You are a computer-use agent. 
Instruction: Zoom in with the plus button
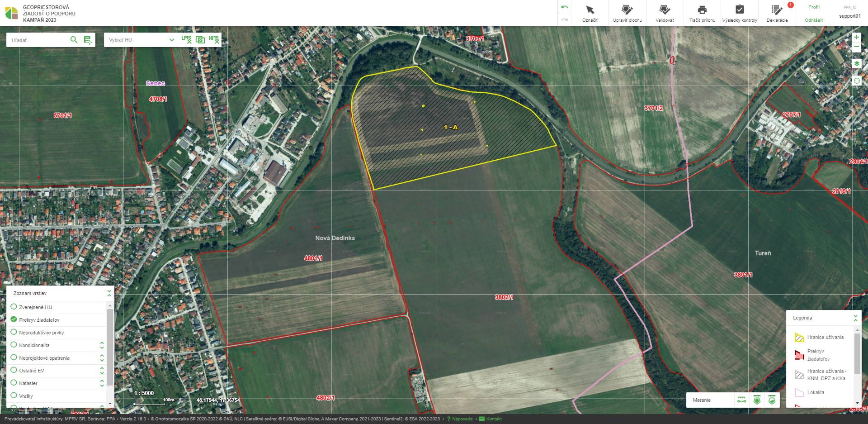pos(856,37)
